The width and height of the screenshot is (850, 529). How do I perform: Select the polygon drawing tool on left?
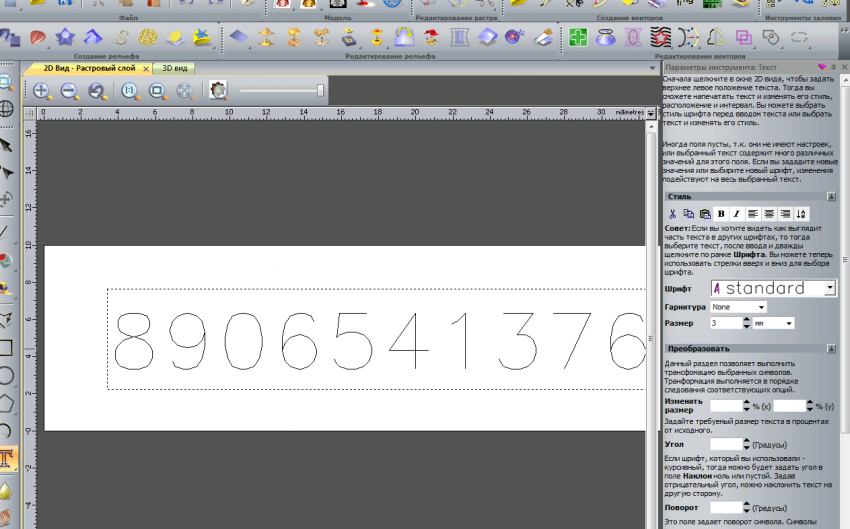tap(6, 403)
